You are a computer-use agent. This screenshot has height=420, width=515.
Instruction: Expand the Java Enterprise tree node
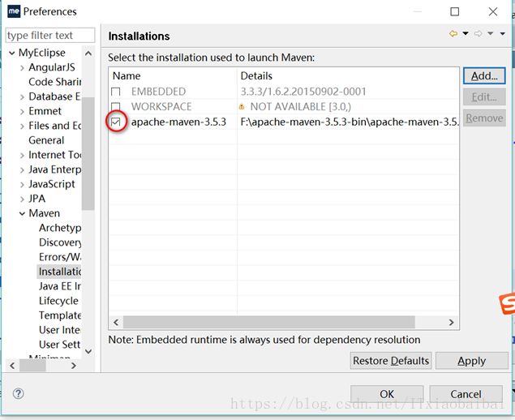coord(22,170)
